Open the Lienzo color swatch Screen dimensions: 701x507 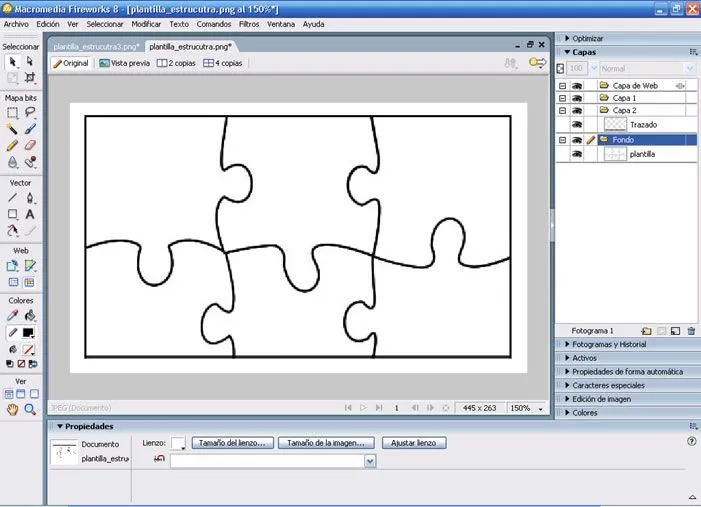click(178, 443)
